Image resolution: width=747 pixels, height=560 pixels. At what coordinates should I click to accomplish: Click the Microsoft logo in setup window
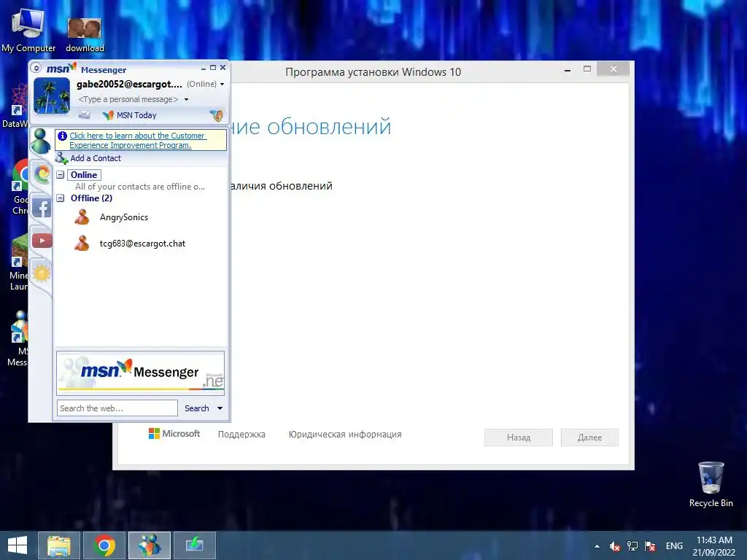click(x=174, y=434)
